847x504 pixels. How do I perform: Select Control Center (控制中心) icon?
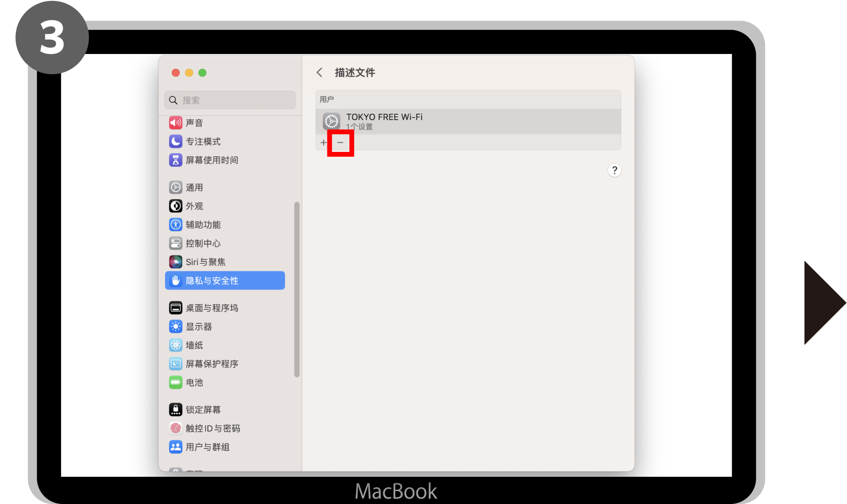click(175, 243)
